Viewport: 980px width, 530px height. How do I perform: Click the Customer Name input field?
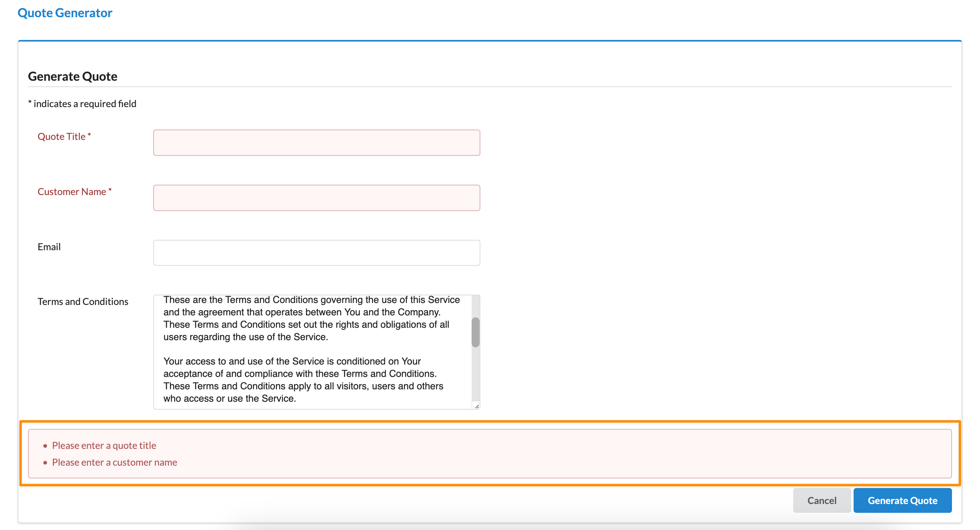[x=316, y=198]
